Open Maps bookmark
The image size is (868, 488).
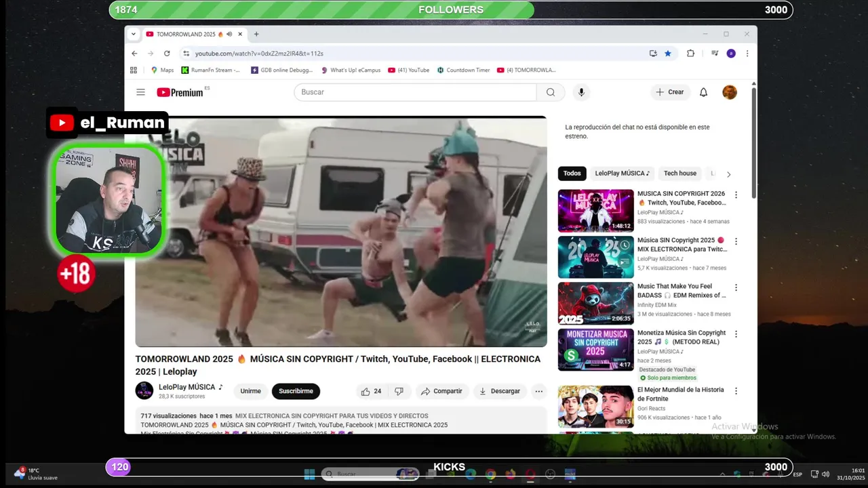162,70
